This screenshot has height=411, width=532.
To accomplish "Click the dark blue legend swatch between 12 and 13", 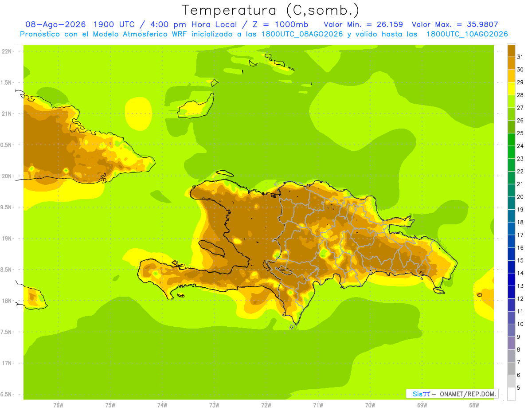I will coord(511,292).
